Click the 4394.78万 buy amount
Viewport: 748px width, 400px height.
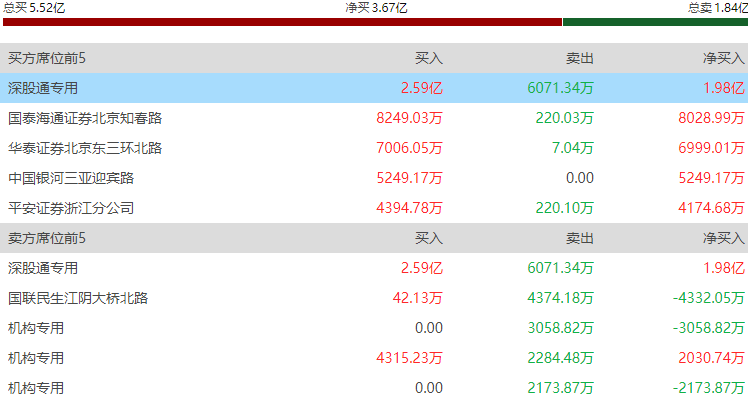[x=409, y=208]
